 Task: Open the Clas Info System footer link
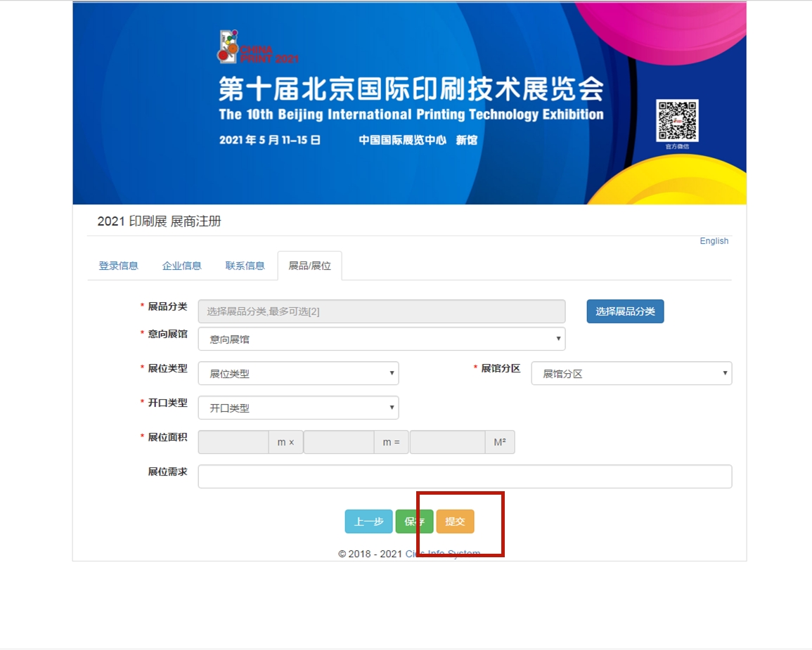pos(443,554)
